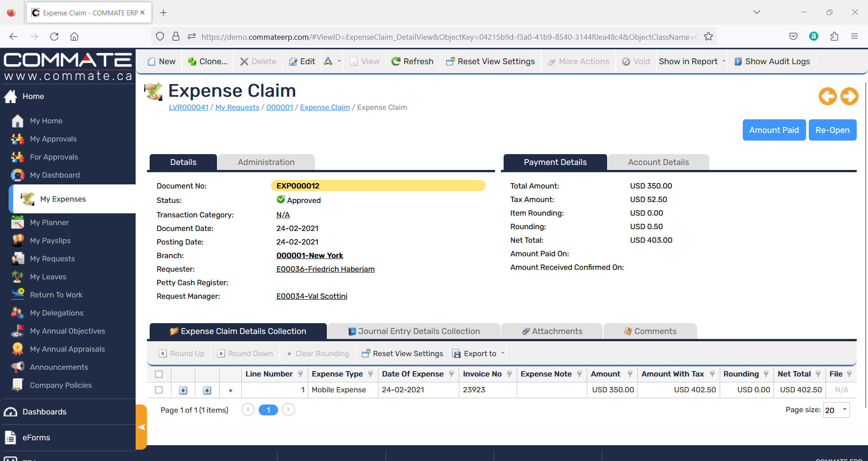Select the Expense Claim Details Collection tab
The image size is (868, 461).
point(238,331)
